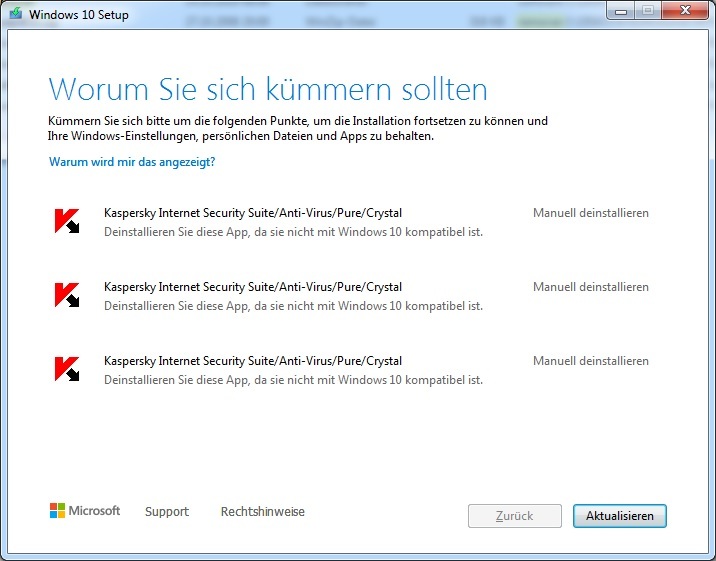Click the 'Kümmern Sie sich bitte' instruction paragraph

[298, 128]
